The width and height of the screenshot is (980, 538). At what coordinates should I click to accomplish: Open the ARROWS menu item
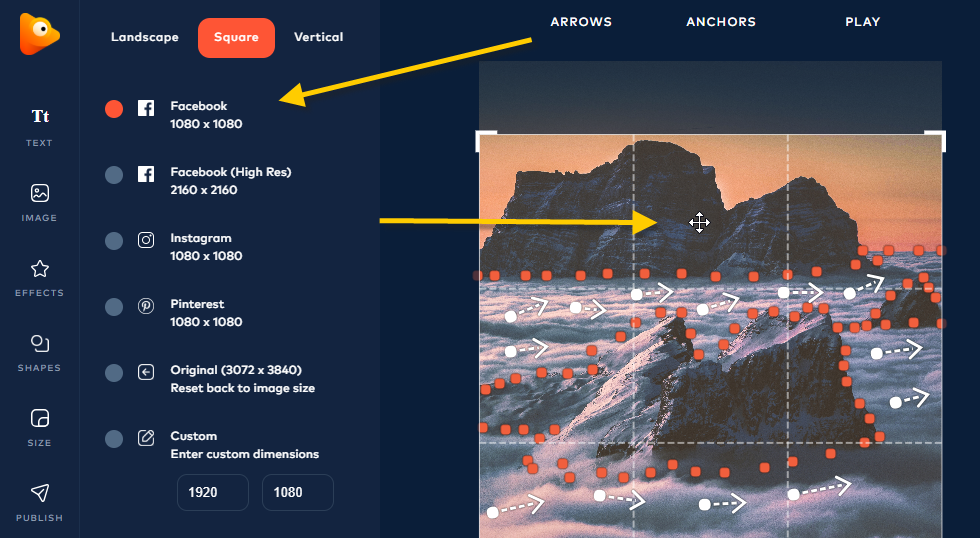[x=581, y=22]
